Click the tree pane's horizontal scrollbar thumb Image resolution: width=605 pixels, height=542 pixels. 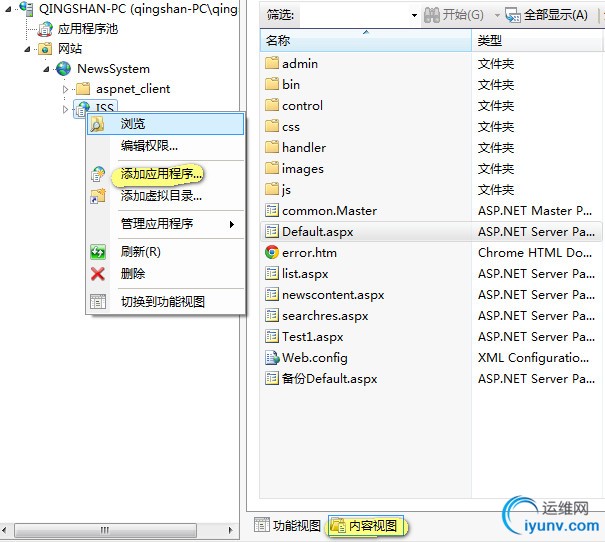pos(105,530)
